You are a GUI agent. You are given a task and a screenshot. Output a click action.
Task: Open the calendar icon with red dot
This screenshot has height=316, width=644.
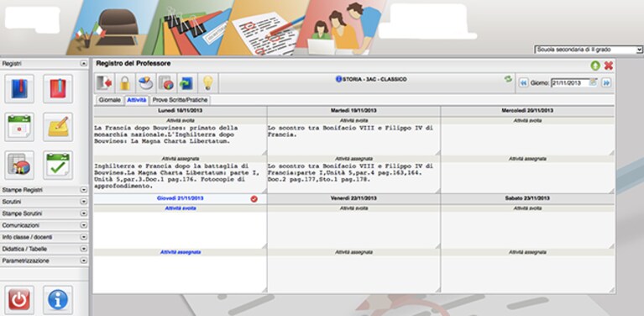19,127
